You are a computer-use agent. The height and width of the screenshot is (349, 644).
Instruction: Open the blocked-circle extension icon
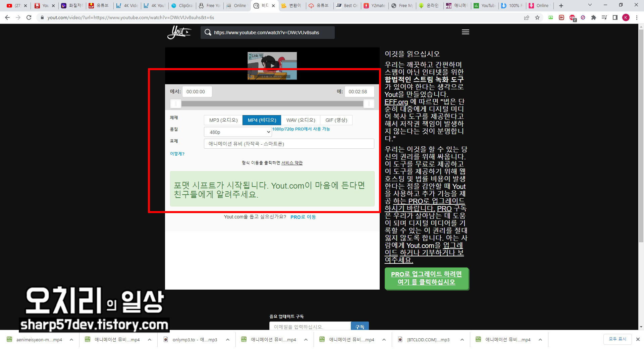click(583, 17)
